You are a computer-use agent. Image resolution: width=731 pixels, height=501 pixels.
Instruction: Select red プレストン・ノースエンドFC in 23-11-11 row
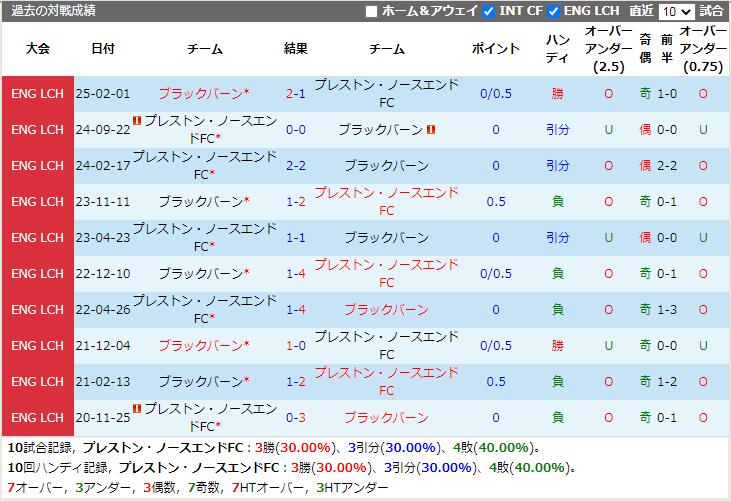coord(386,201)
